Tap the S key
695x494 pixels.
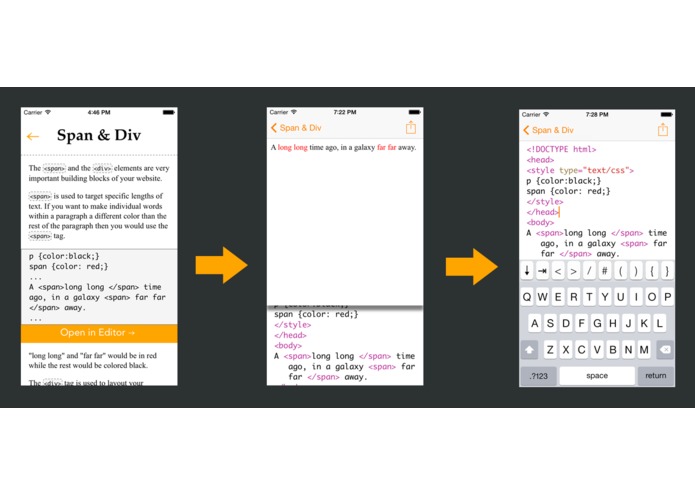click(550, 323)
